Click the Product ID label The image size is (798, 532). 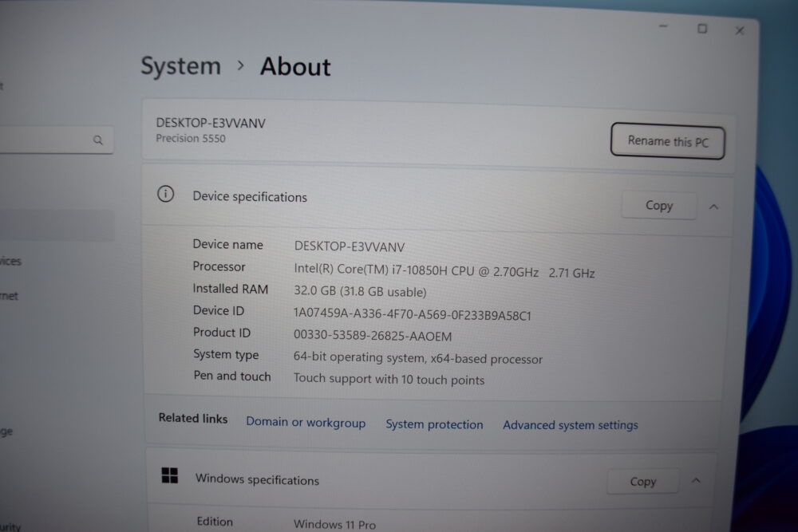click(221, 333)
